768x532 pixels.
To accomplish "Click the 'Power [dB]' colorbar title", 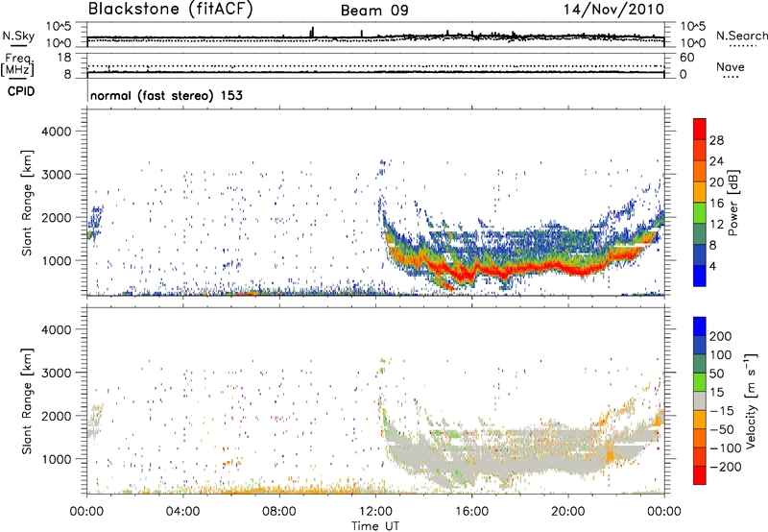I will (x=732, y=203).
